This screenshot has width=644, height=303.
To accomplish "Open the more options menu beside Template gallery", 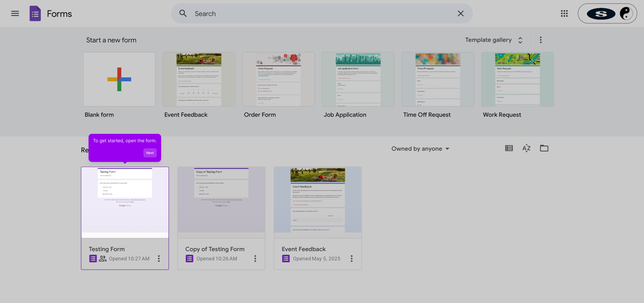I will coord(541,40).
